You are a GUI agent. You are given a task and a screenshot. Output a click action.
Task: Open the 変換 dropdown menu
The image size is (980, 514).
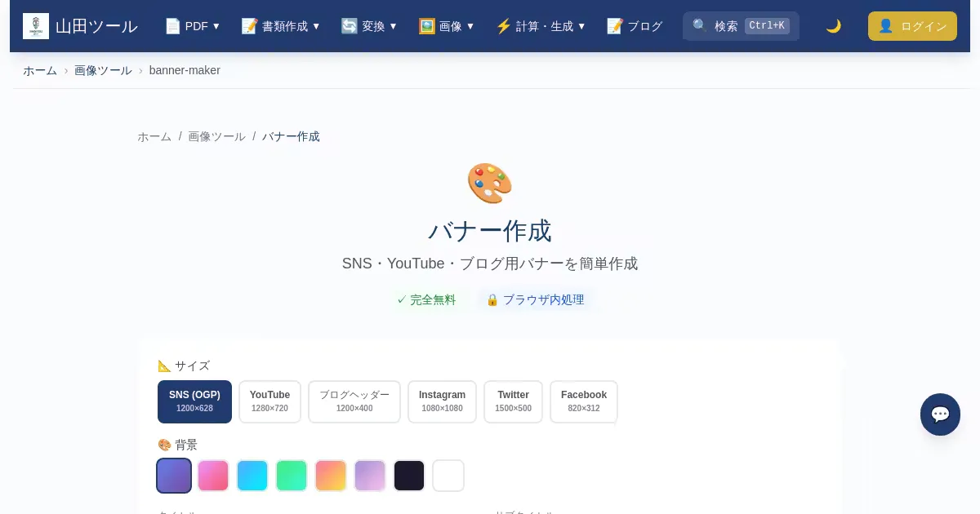pyautogui.click(x=369, y=26)
